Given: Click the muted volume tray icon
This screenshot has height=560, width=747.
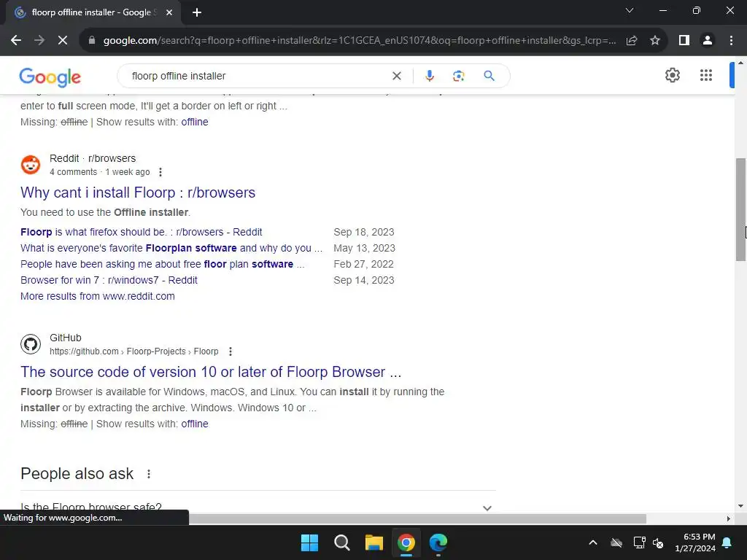Looking at the screenshot, I should [659, 542].
